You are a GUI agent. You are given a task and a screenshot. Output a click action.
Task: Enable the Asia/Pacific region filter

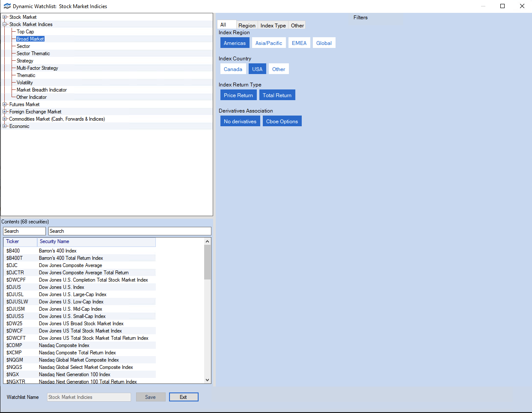[269, 42]
